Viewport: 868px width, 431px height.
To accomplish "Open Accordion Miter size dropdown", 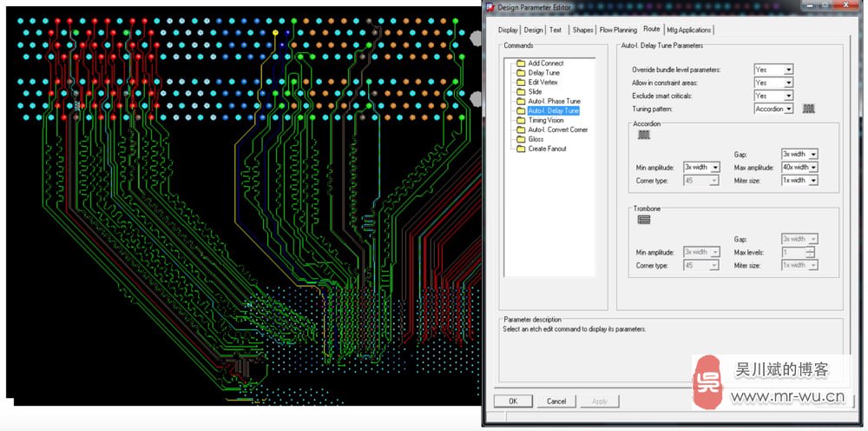I will (812, 180).
